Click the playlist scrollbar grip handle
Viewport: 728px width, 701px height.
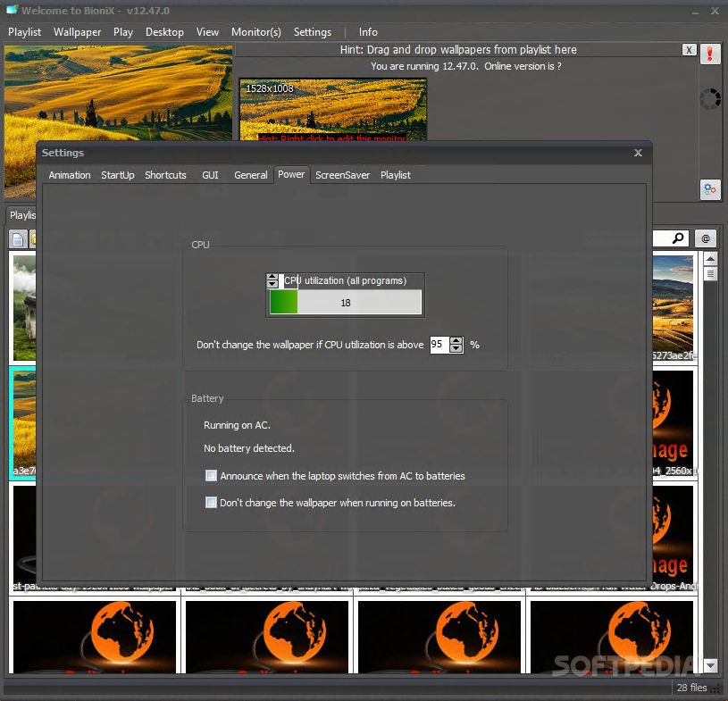tap(710, 273)
